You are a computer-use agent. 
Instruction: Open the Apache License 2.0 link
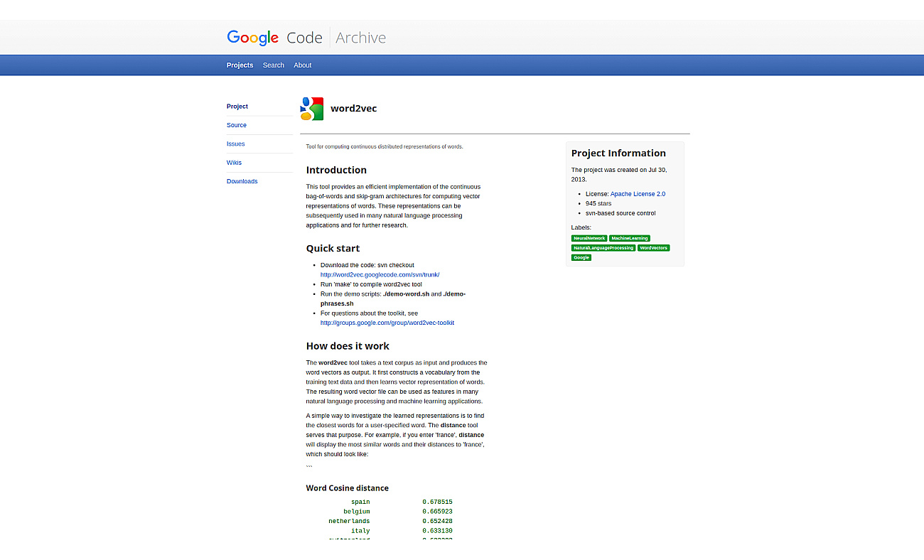click(x=638, y=194)
